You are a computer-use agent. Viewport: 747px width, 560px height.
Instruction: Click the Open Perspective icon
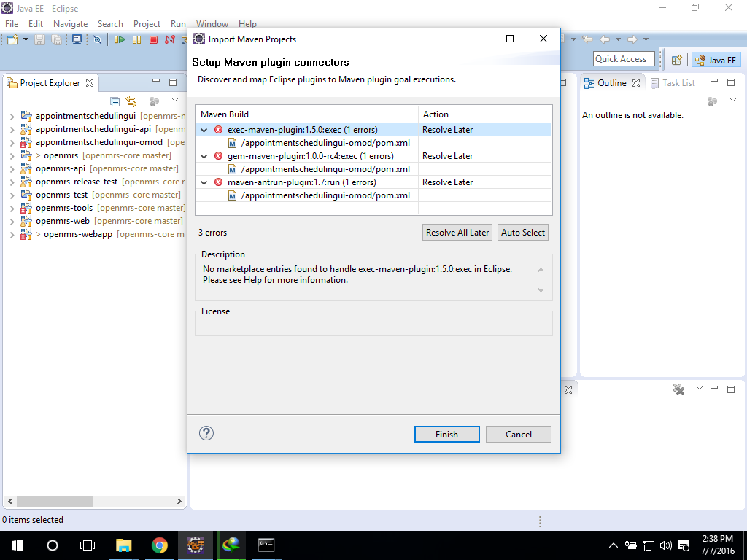tap(676, 60)
